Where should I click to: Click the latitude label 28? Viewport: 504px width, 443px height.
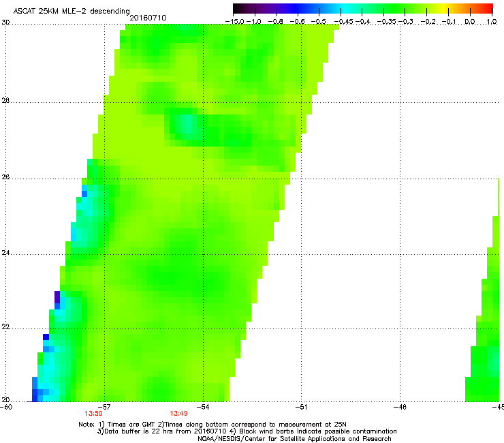[x=5, y=100]
